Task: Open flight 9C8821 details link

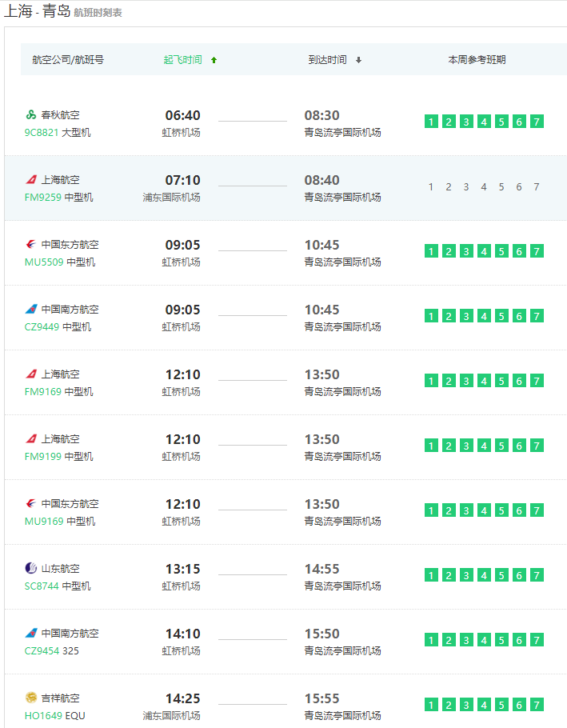Action: point(42,133)
